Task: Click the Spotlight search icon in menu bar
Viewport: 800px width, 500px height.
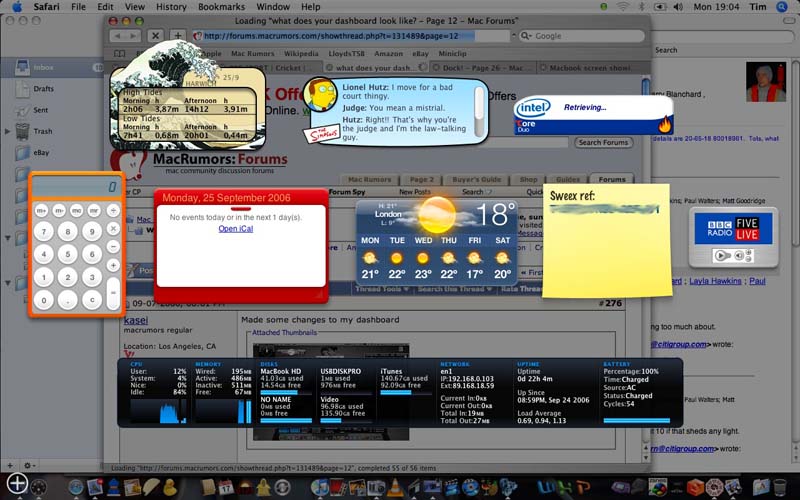Action: click(782, 7)
